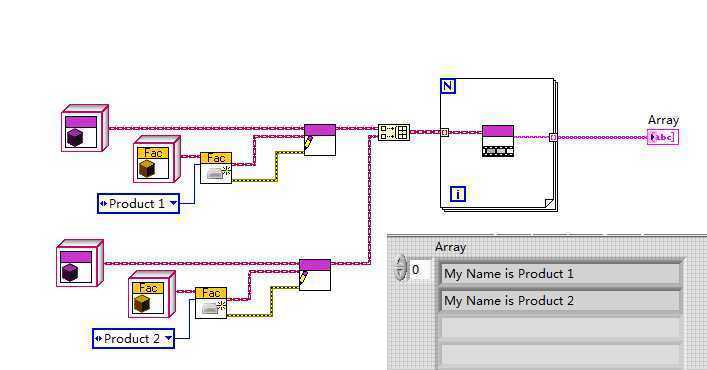Click the i iteration terminal of For Loop

[x=458, y=194]
